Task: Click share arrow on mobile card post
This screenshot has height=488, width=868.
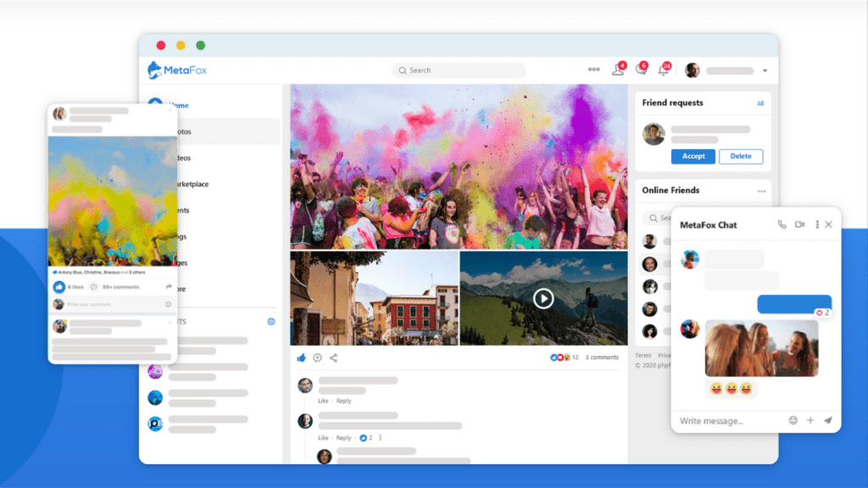Action: pos(169,287)
